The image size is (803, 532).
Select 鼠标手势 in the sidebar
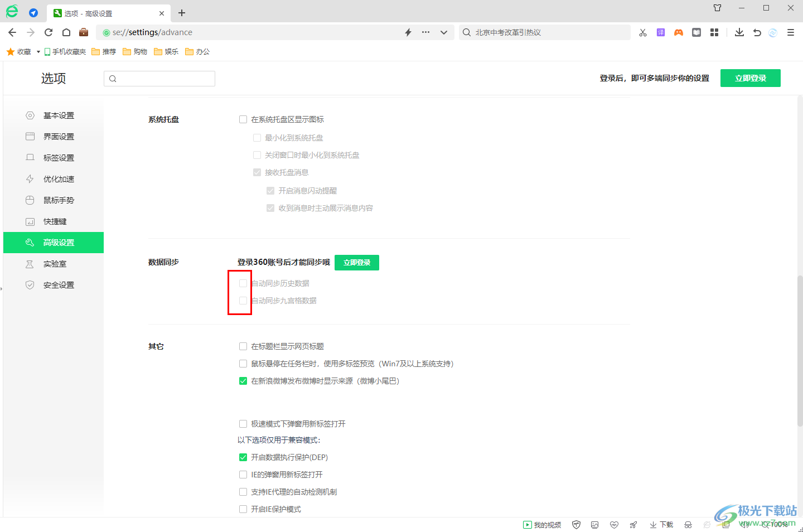pyautogui.click(x=54, y=200)
